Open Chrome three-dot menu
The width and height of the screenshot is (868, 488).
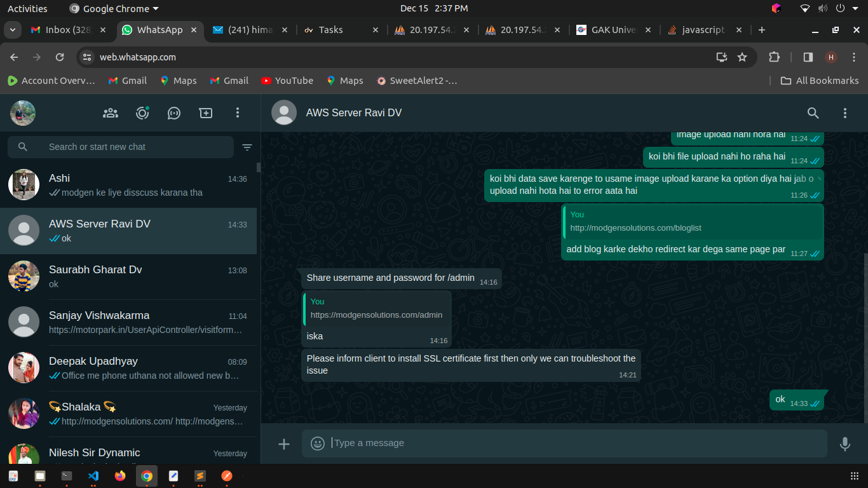tap(853, 57)
